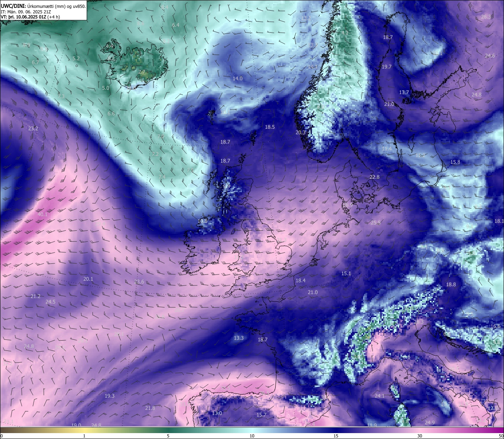Click the UWC/DINI title line in legend box
The width and height of the screenshot is (504, 439).
point(43,6)
